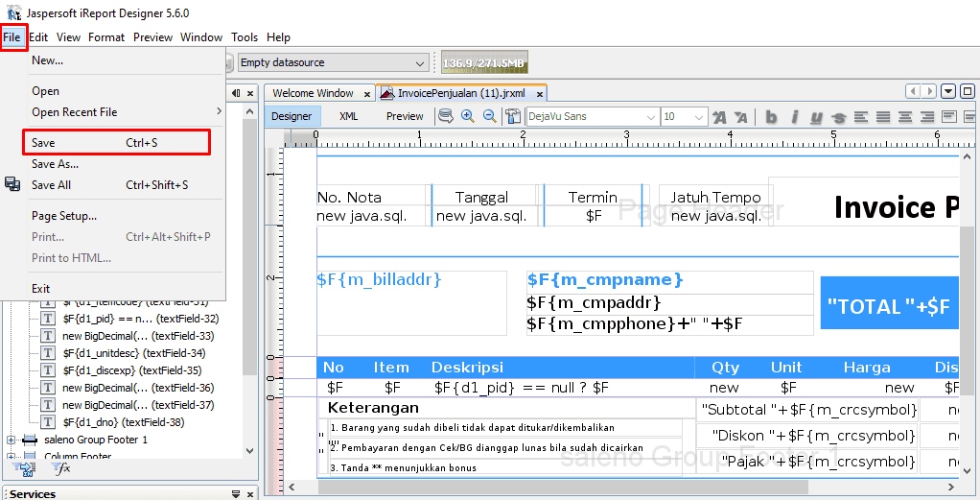
Task: Open the font size 10 dropdown
Action: point(699,117)
